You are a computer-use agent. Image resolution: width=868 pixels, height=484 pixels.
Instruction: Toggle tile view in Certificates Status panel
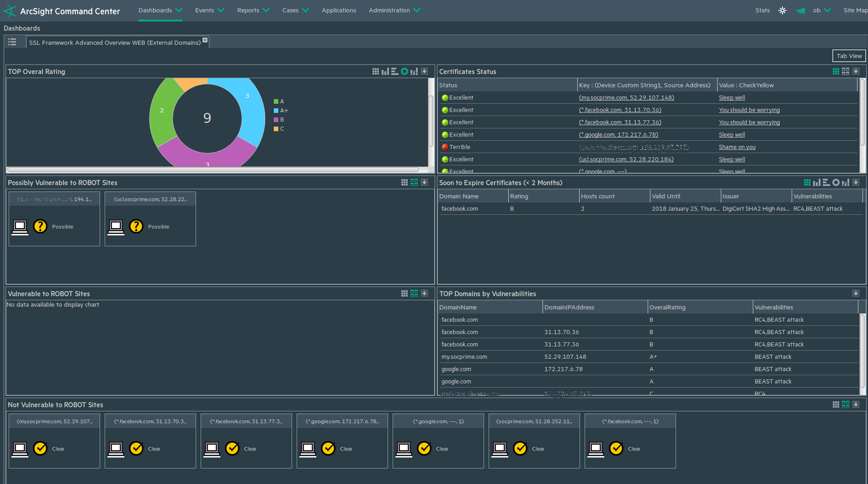846,72
